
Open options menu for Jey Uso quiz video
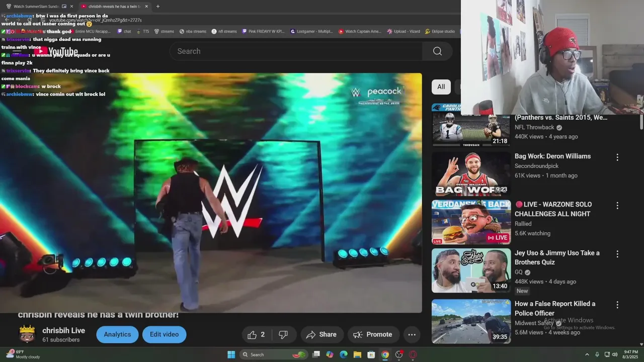click(x=617, y=254)
